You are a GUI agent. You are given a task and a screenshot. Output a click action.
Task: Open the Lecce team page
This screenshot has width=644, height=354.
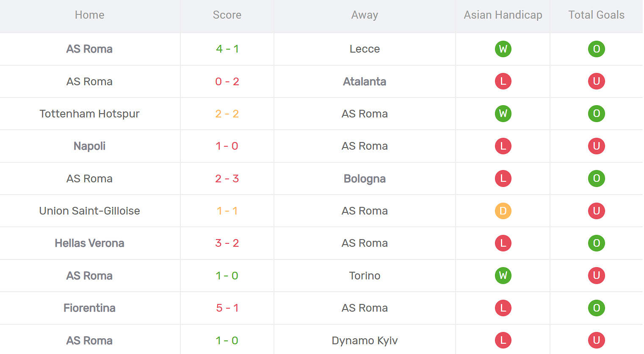point(365,49)
